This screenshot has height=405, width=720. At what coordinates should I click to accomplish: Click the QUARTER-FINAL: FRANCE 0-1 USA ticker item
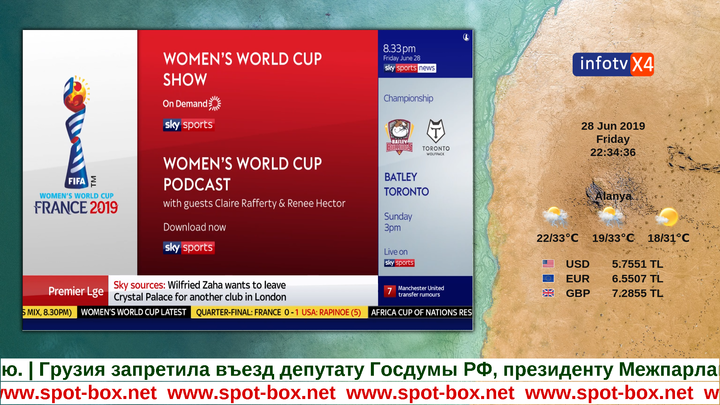(x=279, y=312)
